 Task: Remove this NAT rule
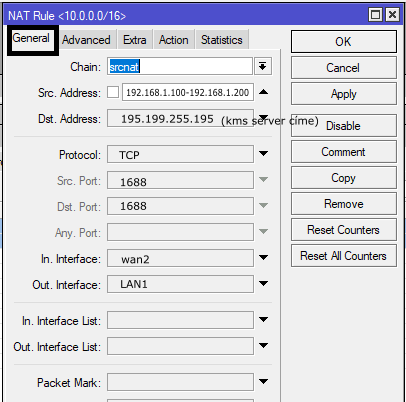point(344,204)
